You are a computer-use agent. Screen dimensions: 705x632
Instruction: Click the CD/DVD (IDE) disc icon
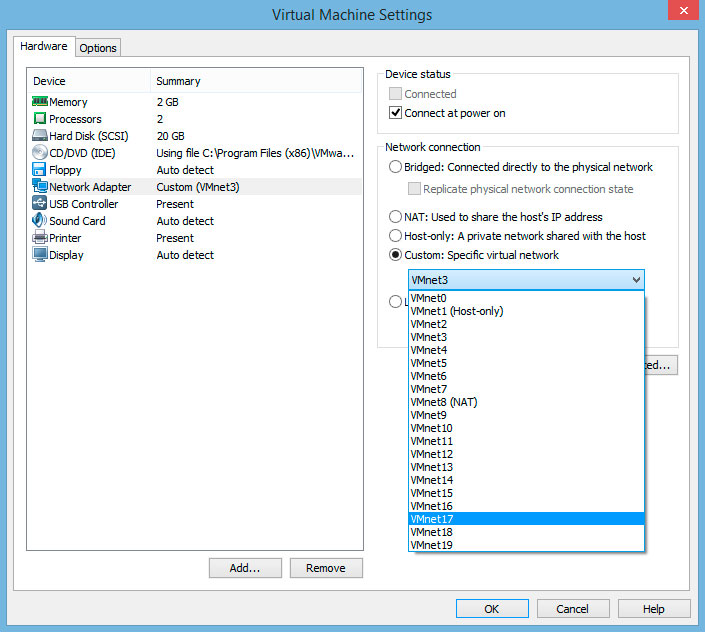[40, 153]
